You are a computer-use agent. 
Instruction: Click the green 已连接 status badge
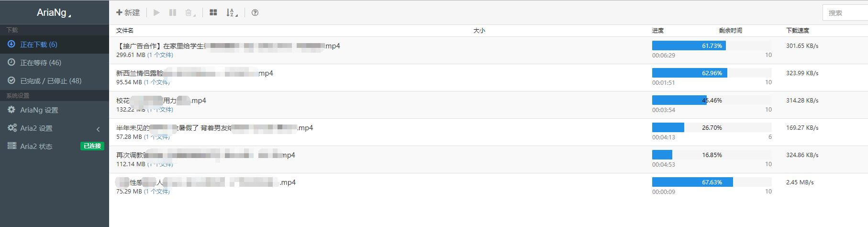pyautogui.click(x=92, y=146)
